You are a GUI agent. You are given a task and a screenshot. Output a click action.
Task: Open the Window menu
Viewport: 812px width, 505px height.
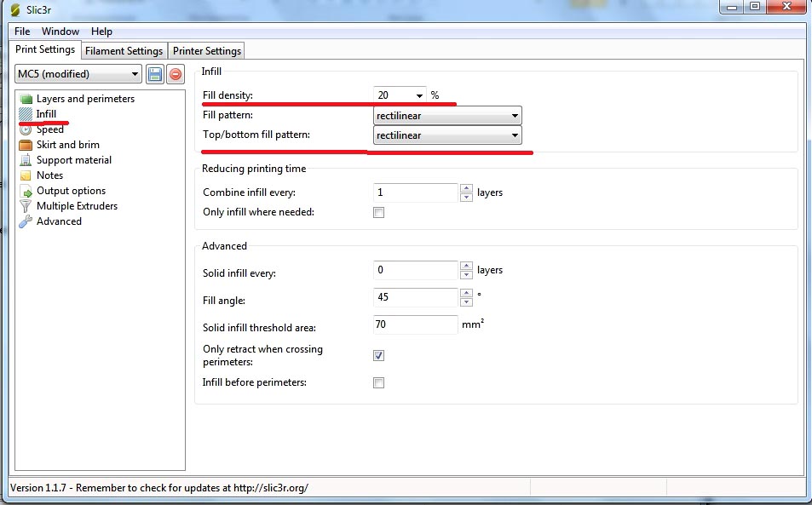(60, 32)
